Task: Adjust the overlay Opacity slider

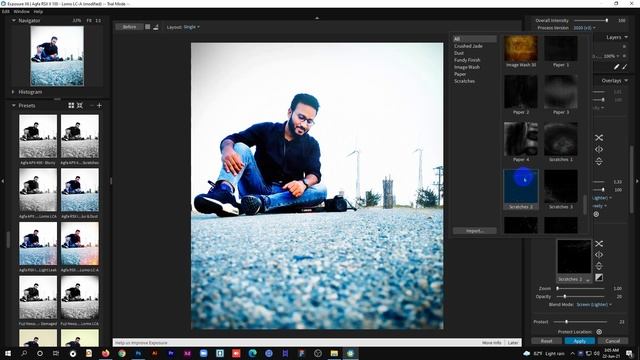Action: pyautogui.click(x=580, y=296)
